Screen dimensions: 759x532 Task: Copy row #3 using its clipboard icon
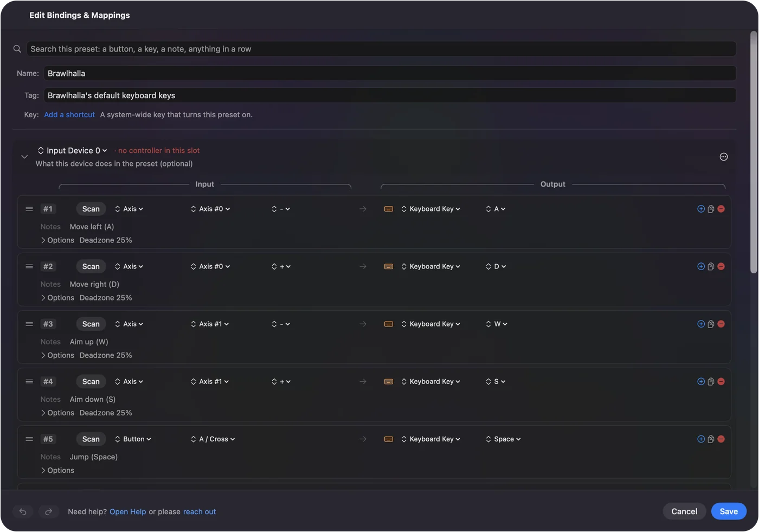[x=711, y=324]
